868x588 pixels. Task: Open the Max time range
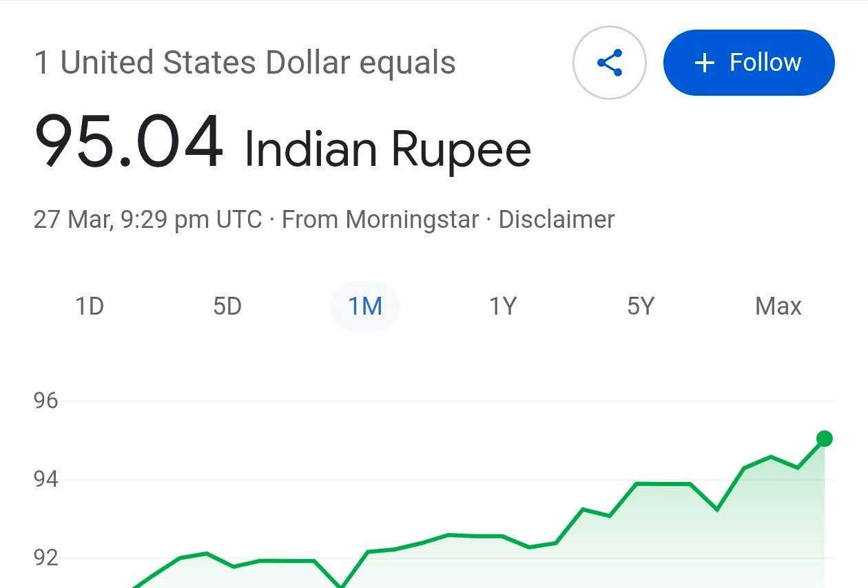(x=778, y=306)
